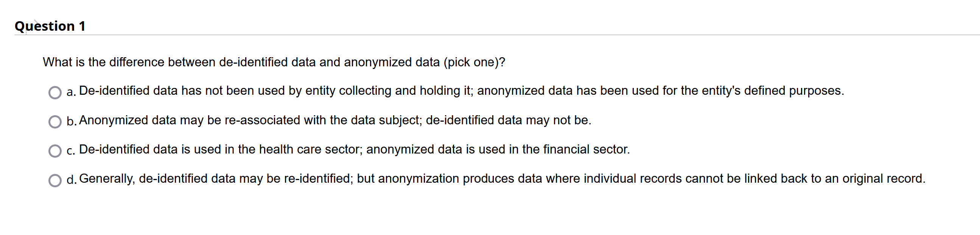This screenshot has width=980, height=235.
Task: Select radio button for option a
Action: 55,91
